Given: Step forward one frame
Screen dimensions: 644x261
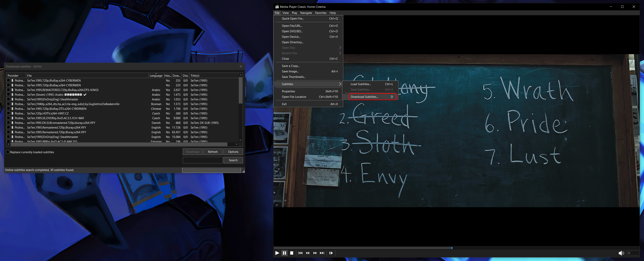Looking at the screenshot, I should click(x=331, y=253).
